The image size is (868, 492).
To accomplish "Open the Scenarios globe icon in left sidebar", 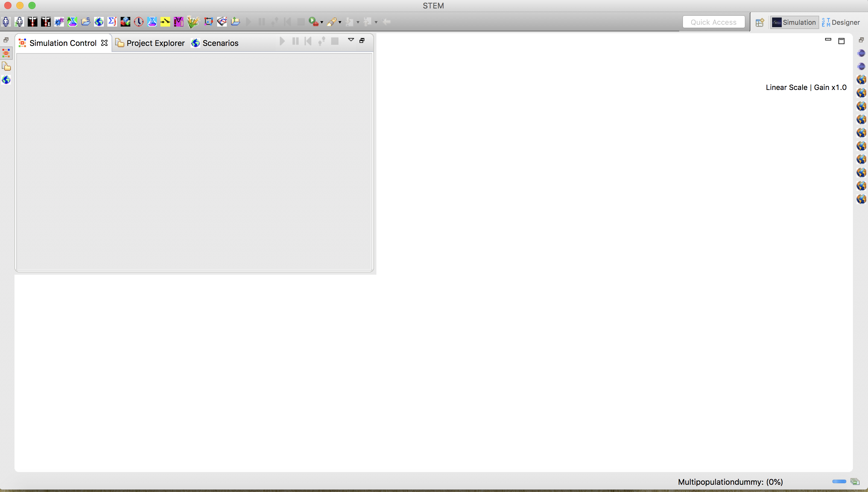I will (6, 80).
